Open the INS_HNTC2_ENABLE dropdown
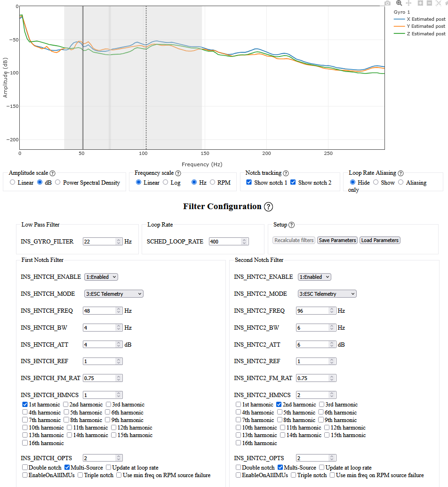Image resolution: width=448 pixels, height=487 pixels. tap(314, 277)
